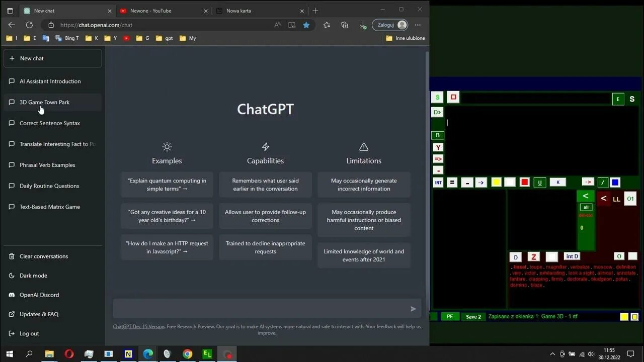The height and width of the screenshot is (362, 644).
Task: Click the red -> arrow button
Action: coord(588,182)
